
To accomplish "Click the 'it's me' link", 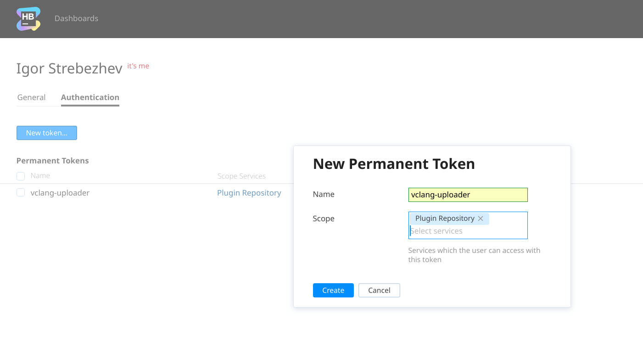I will tap(138, 66).
